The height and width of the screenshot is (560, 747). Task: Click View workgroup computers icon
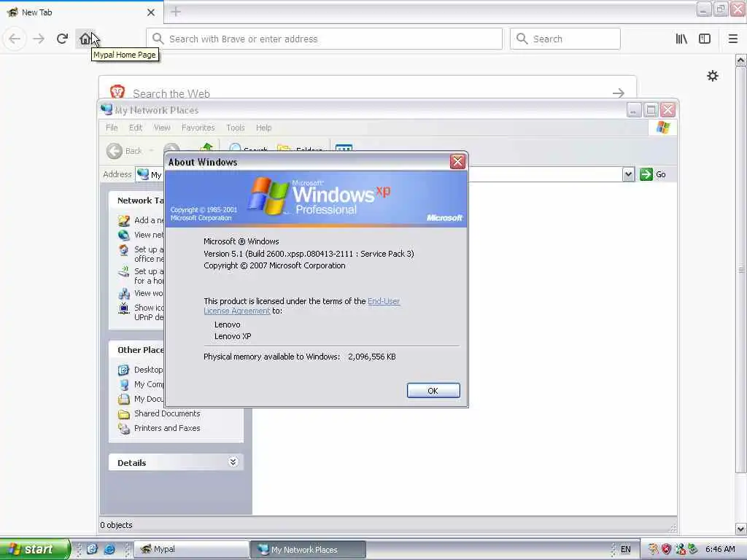tap(124, 293)
